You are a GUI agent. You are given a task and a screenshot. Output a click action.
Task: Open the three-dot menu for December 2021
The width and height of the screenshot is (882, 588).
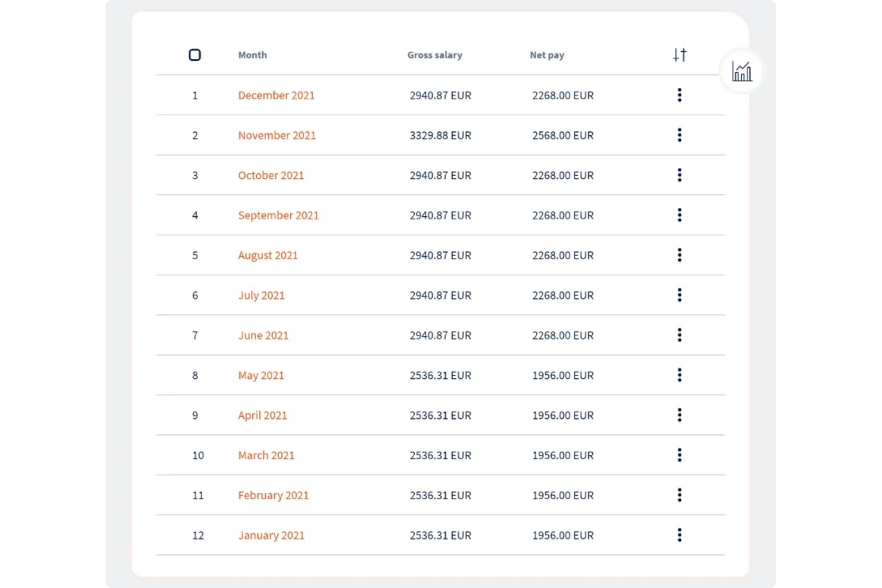pos(679,95)
